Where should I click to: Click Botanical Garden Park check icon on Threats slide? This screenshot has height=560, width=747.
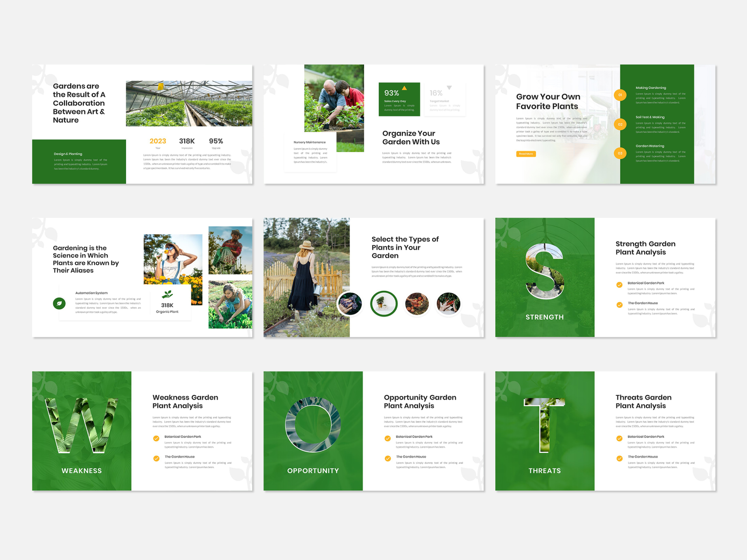(619, 438)
